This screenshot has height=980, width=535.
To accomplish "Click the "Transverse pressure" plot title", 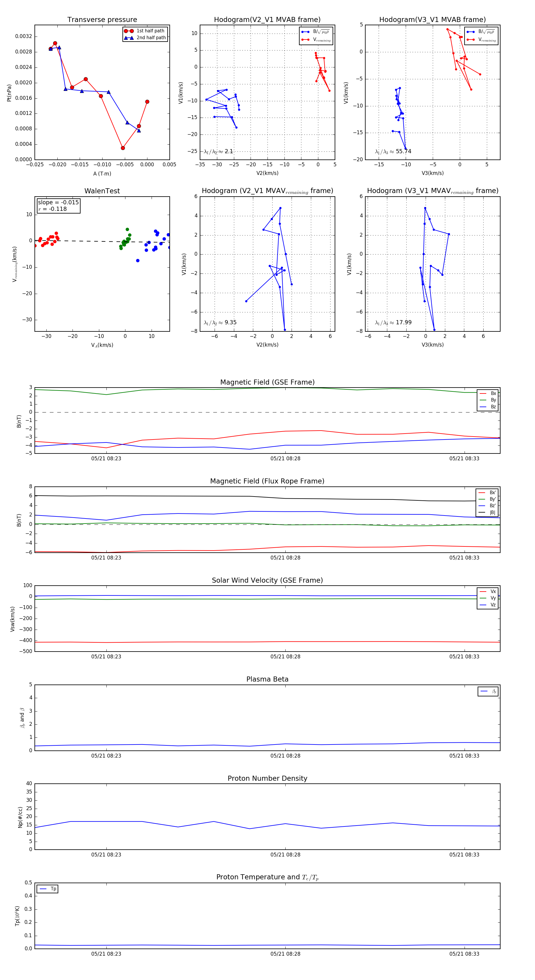I will (x=102, y=20).
